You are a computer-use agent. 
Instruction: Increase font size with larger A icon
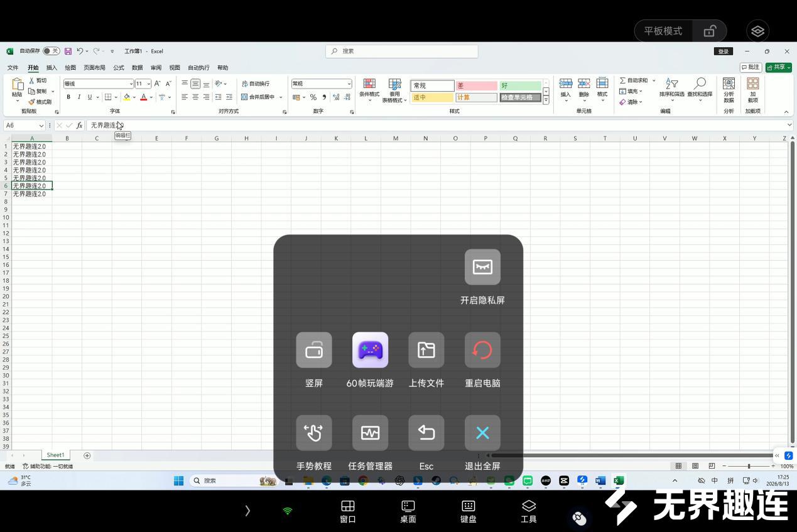point(157,84)
